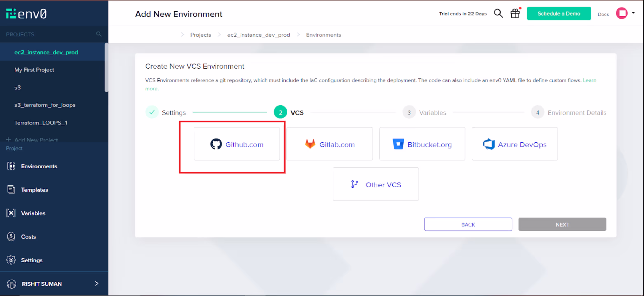This screenshot has height=296, width=644.
Task: Follow the Learn more link
Action: (x=590, y=80)
